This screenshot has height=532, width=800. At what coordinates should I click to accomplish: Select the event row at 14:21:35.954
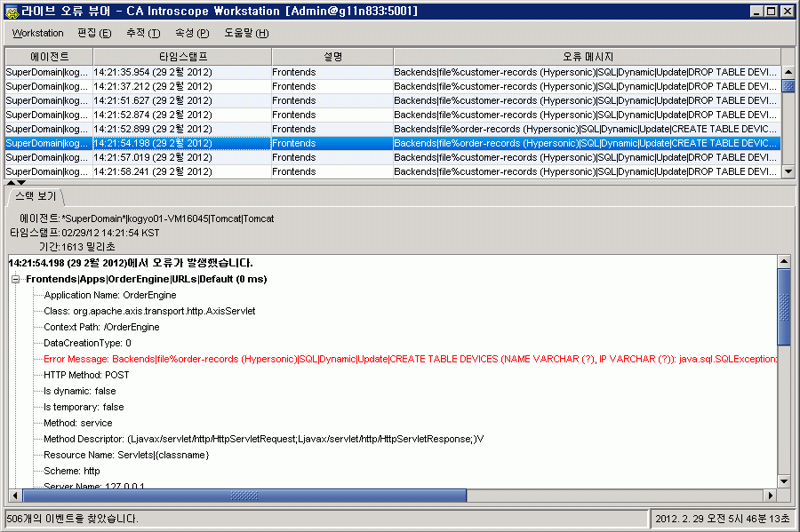393,72
